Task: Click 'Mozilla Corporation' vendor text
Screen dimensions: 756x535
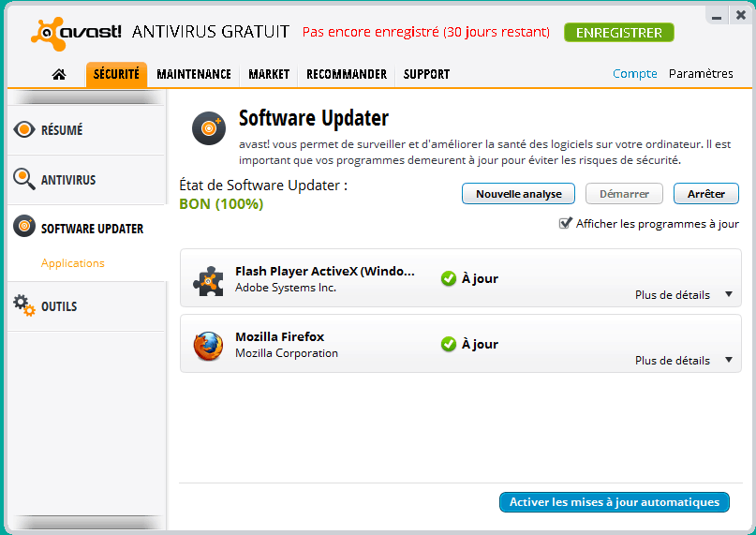Action: (x=287, y=353)
